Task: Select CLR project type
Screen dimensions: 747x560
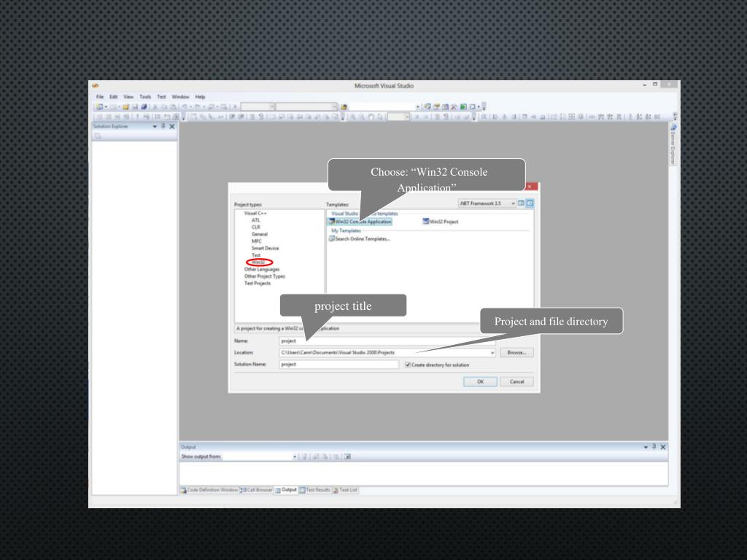Action: click(256, 227)
